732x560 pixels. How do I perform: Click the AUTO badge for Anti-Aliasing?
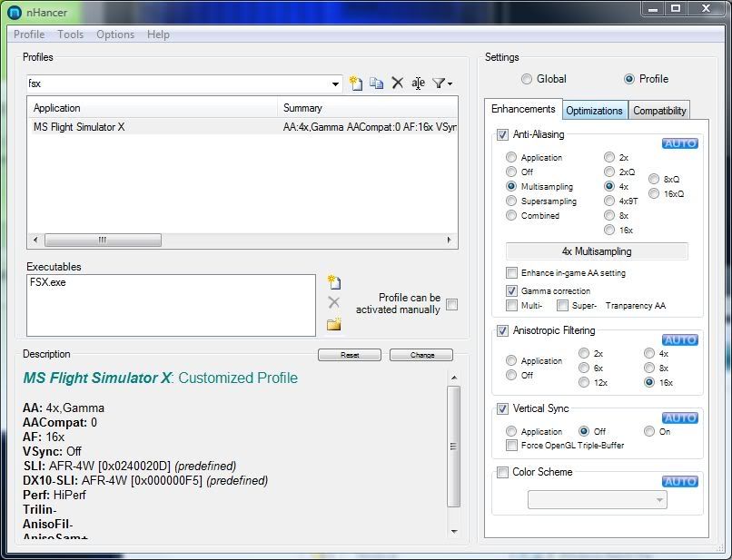pos(679,143)
